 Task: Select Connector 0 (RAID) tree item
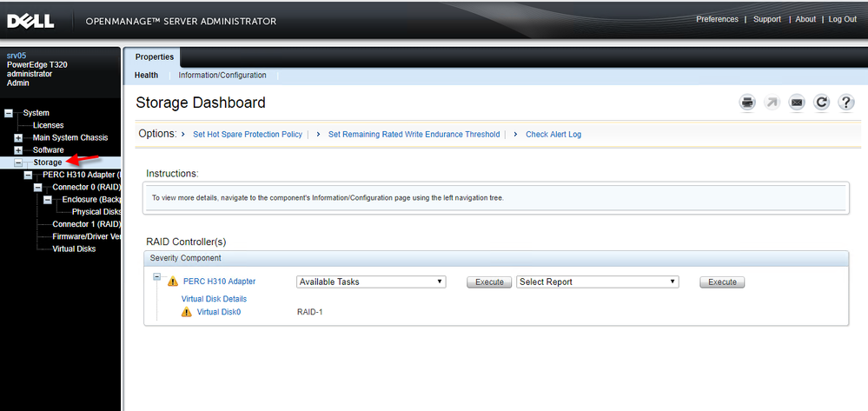[86, 187]
